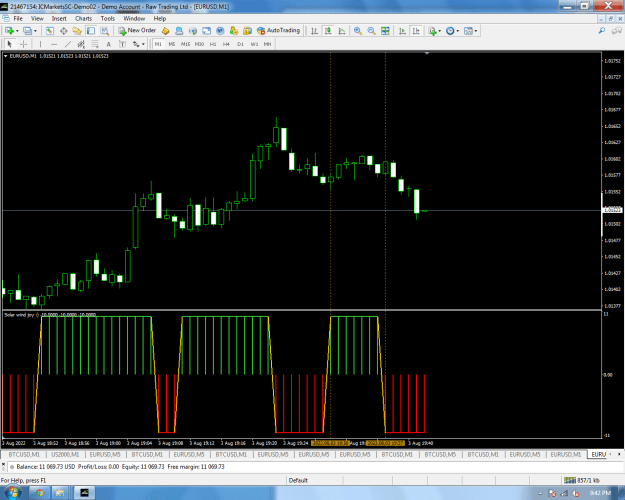The image size is (625, 500).
Task: Open the Periods clock icon
Action: [x=450, y=31]
